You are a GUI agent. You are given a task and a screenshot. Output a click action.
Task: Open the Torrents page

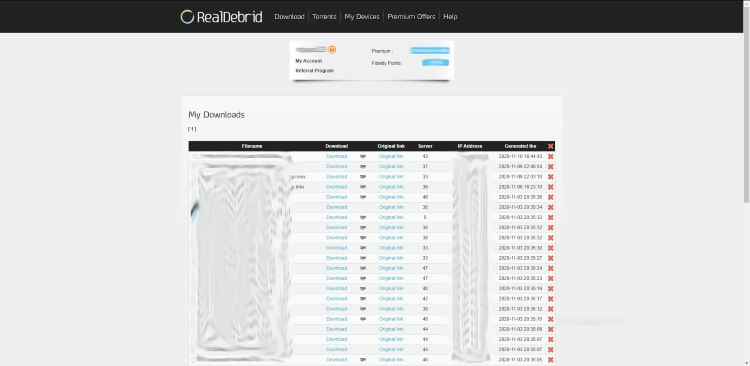(324, 17)
